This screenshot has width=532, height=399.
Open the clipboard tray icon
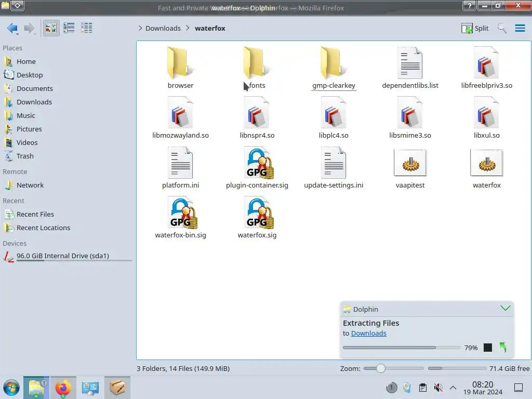tap(423, 388)
